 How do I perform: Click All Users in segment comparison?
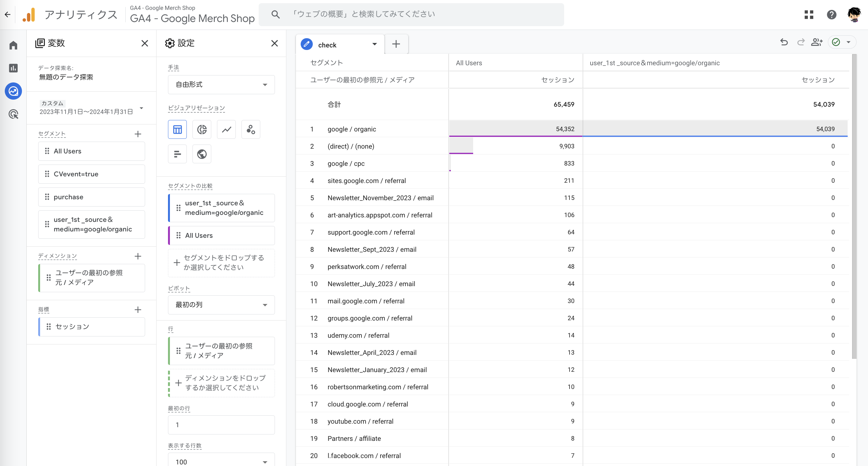(x=221, y=235)
